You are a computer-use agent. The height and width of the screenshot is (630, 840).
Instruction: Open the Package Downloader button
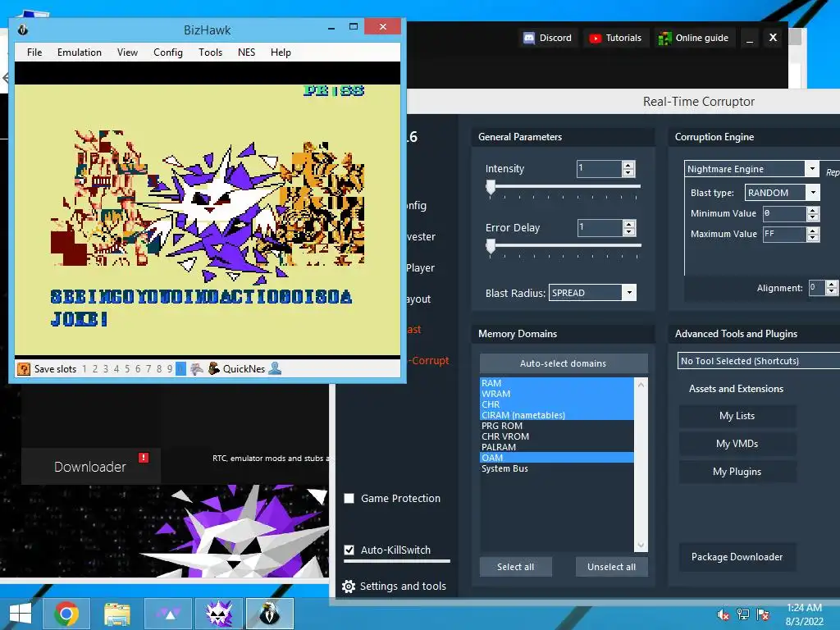[737, 557]
